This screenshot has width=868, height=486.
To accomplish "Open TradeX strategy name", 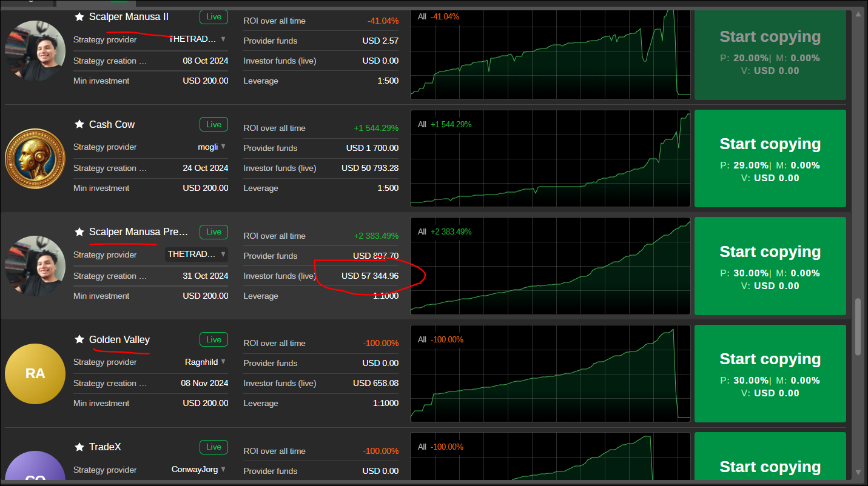I will [105, 447].
